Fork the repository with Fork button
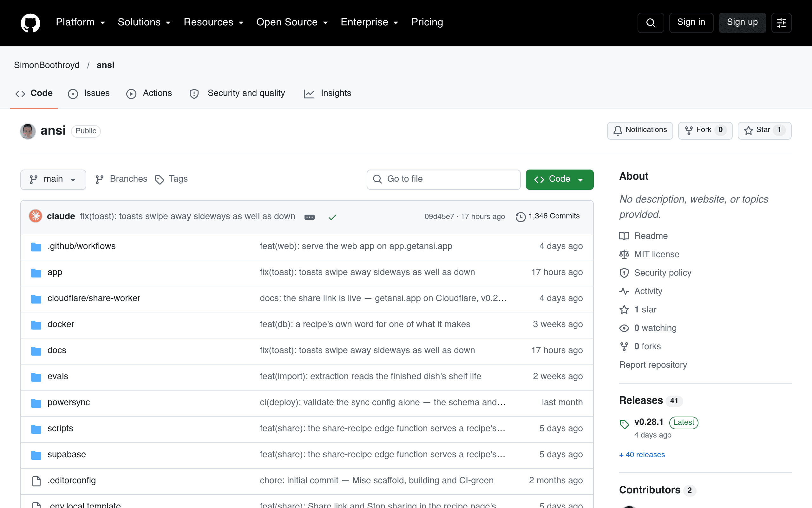The width and height of the screenshot is (812, 508). click(705, 130)
